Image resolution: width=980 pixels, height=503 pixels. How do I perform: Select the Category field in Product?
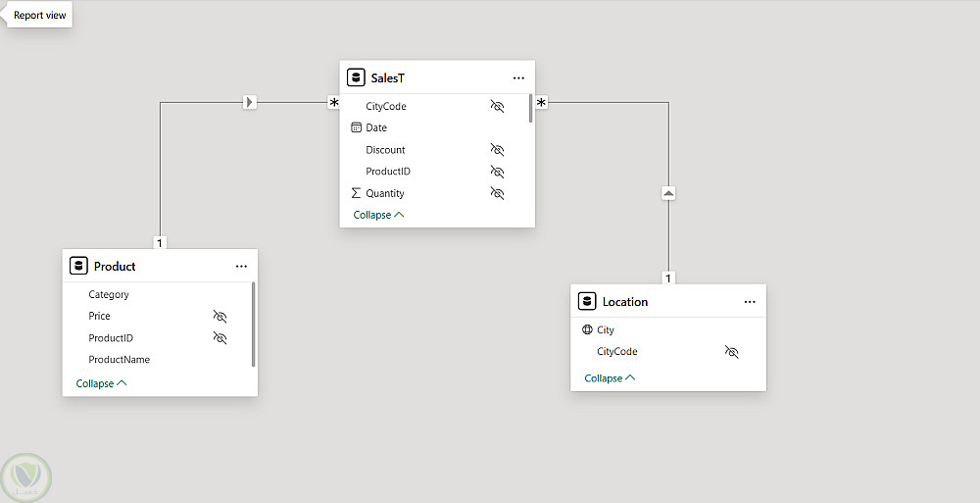coord(109,294)
